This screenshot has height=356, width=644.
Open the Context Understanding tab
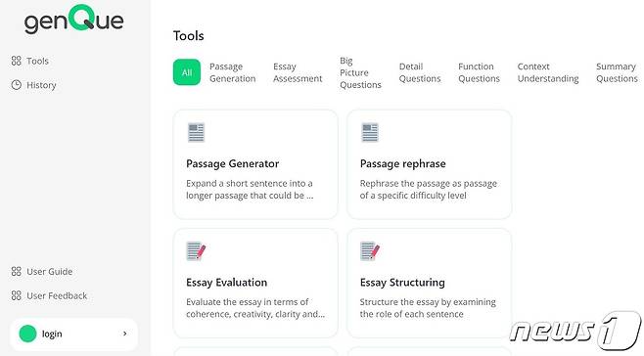548,72
